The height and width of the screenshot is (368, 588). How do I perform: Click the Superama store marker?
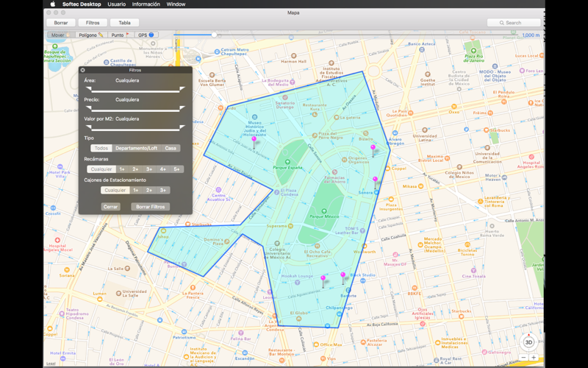tap(290, 226)
